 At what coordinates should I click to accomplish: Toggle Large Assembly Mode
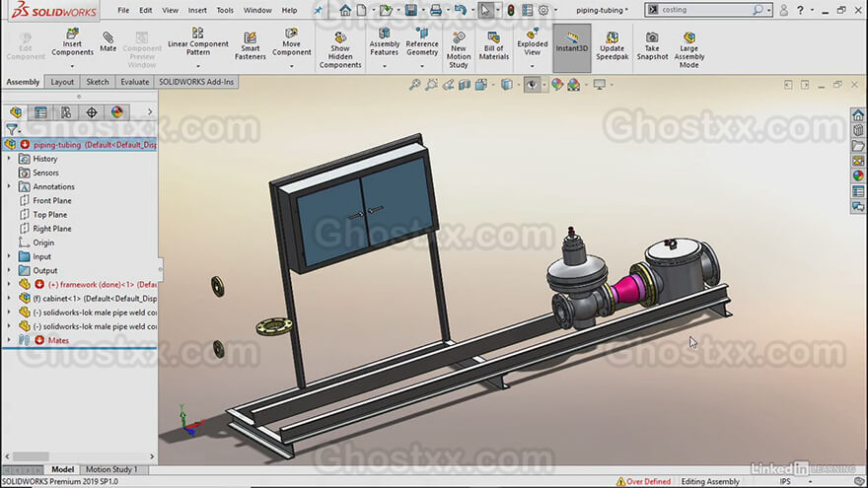689,50
